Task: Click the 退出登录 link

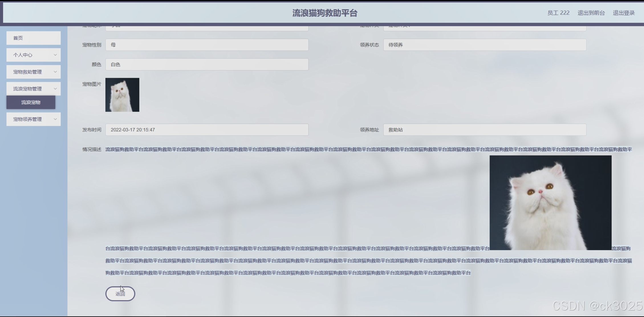Action: 623,13
